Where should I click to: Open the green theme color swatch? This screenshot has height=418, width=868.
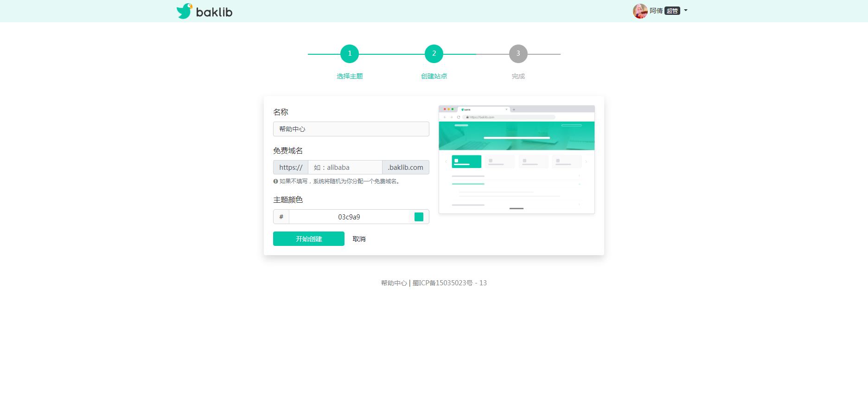(419, 216)
